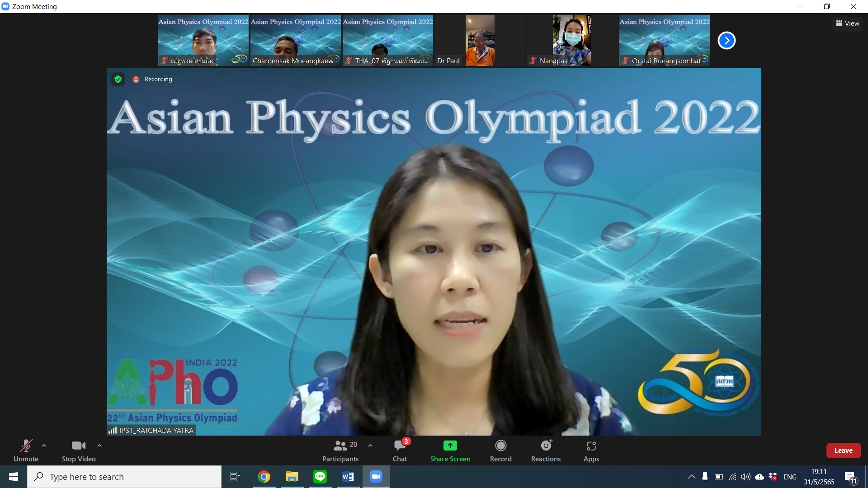
Task: Click the taskbar search box
Action: pyautogui.click(x=124, y=477)
